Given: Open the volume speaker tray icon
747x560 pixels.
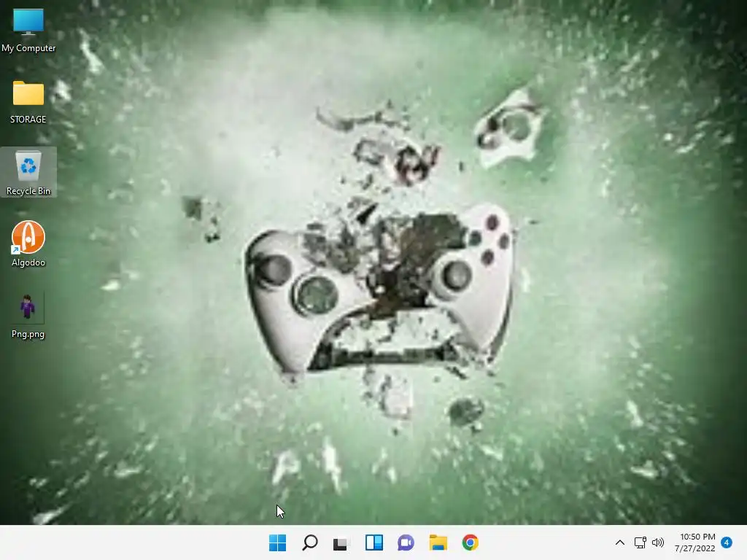Looking at the screenshot, I should 658,542.
